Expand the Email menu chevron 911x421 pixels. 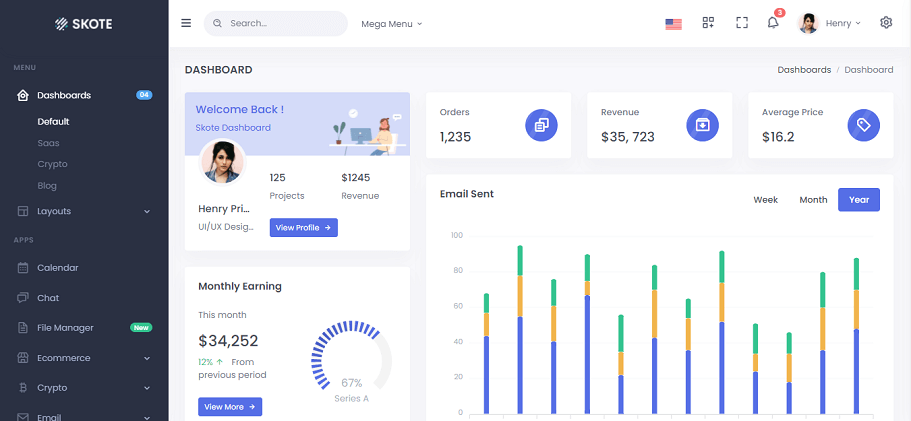click(x=147, y=417)
